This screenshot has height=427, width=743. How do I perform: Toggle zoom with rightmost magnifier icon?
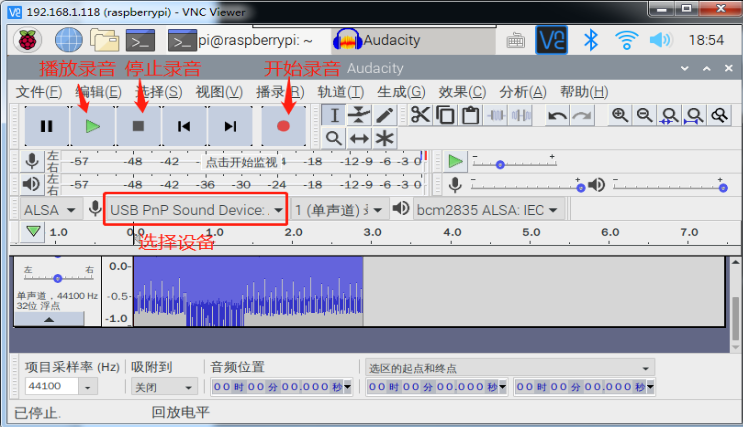(720, 115)
